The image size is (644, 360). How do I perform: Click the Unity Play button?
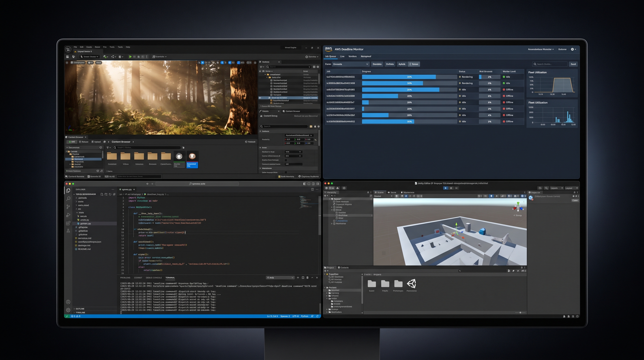click(x=446, y=188)
